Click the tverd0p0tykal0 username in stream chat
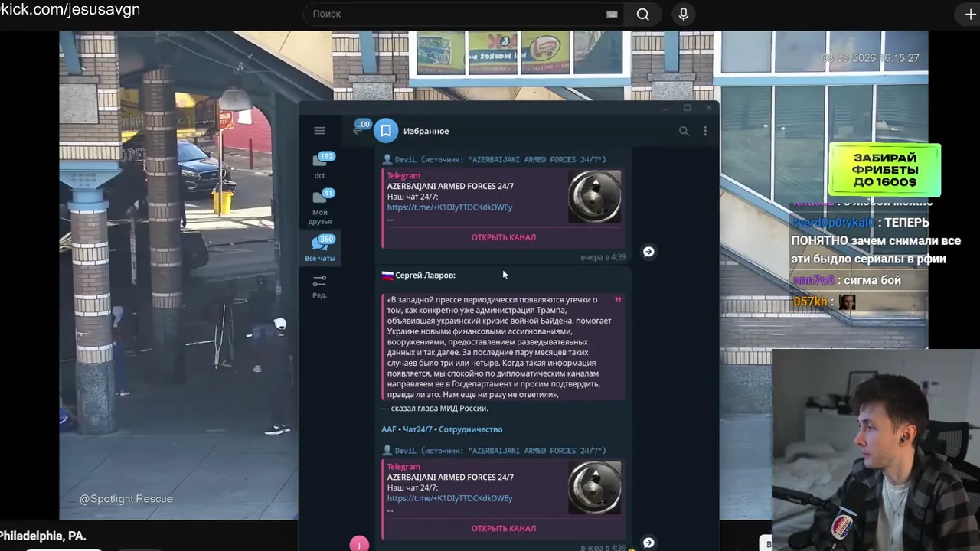 833,222
